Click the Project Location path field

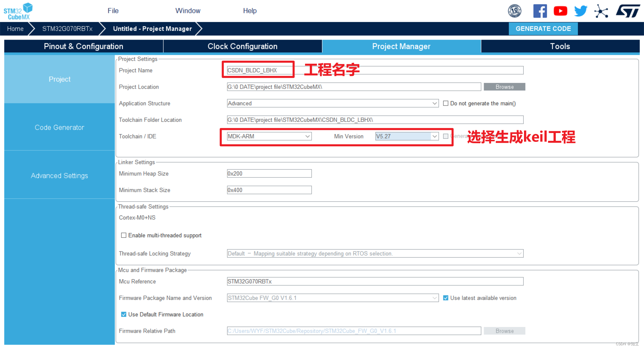click(x=354, y=87)
